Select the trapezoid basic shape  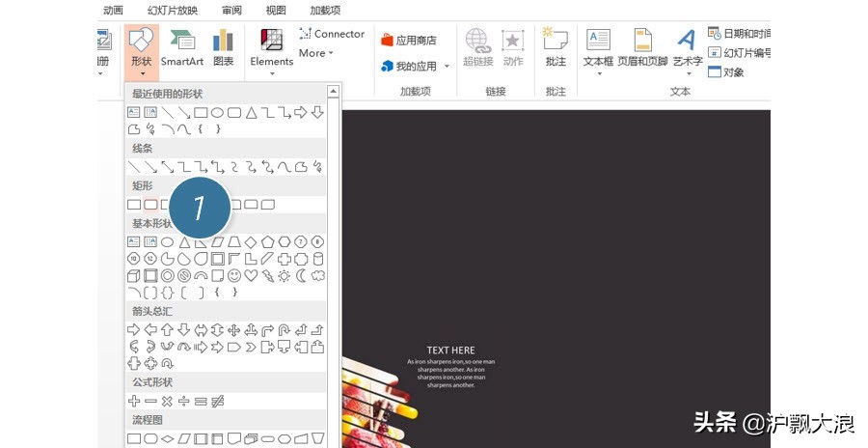[x=234, y=242]
